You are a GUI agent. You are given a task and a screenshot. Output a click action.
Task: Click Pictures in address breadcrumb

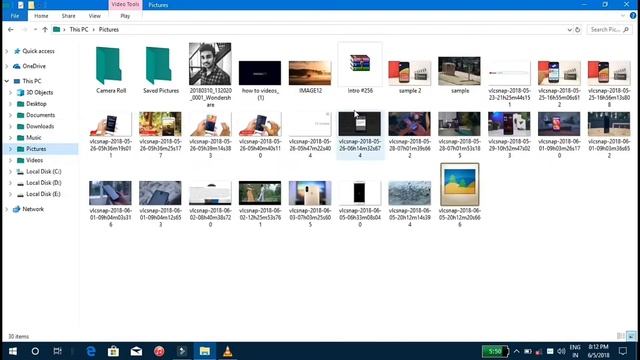109,29
